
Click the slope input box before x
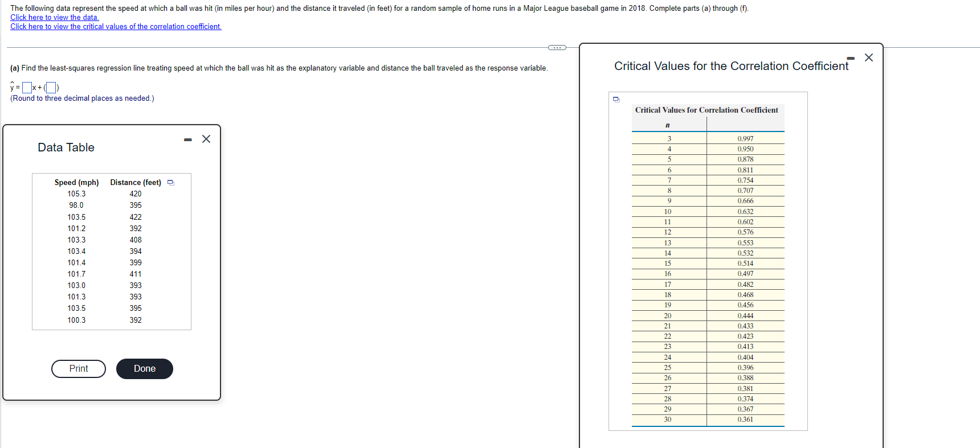27,88
